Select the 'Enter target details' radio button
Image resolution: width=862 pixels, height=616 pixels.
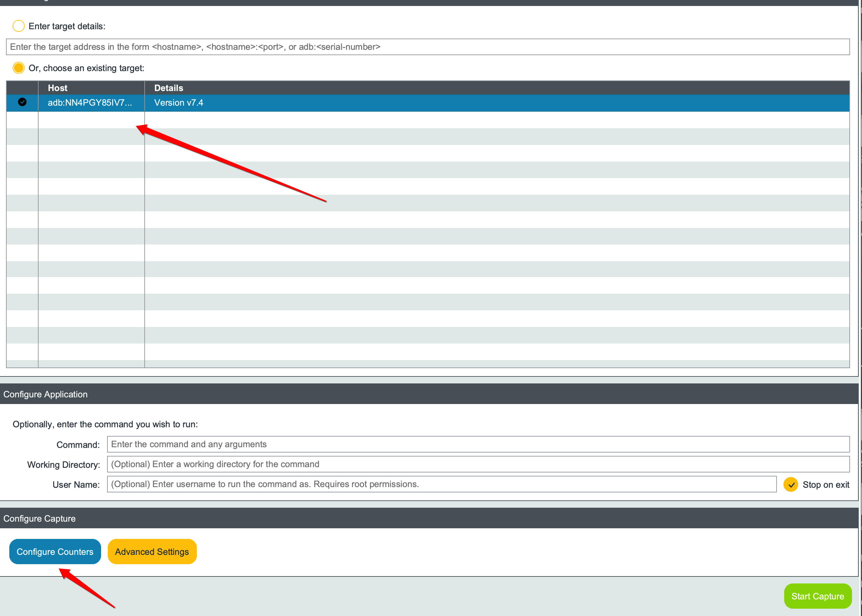pos(18,26)
